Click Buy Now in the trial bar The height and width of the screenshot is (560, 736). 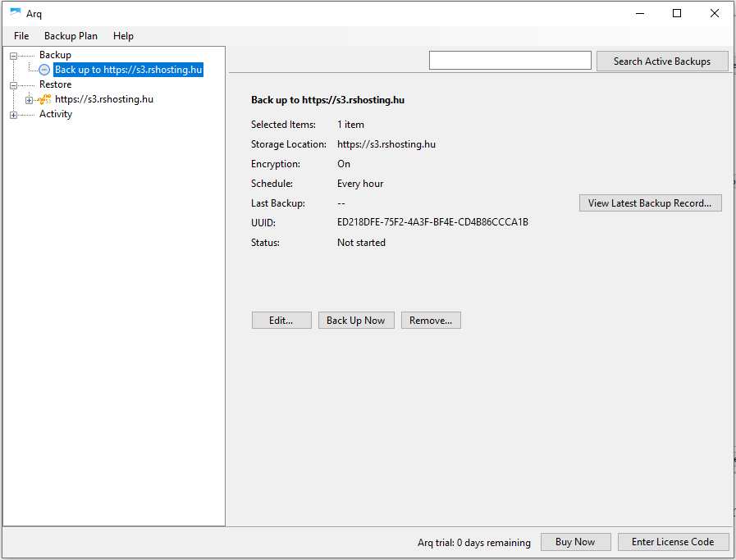[x=574, y=542]
